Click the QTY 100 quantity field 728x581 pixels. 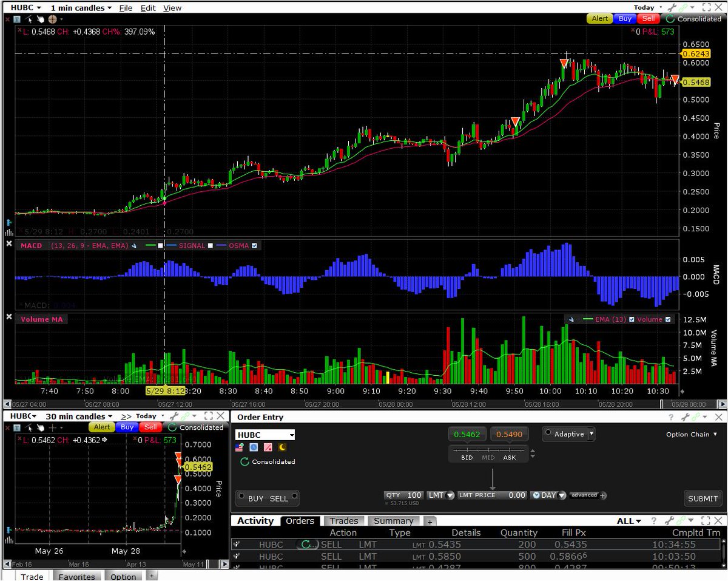tap(403, 495)
